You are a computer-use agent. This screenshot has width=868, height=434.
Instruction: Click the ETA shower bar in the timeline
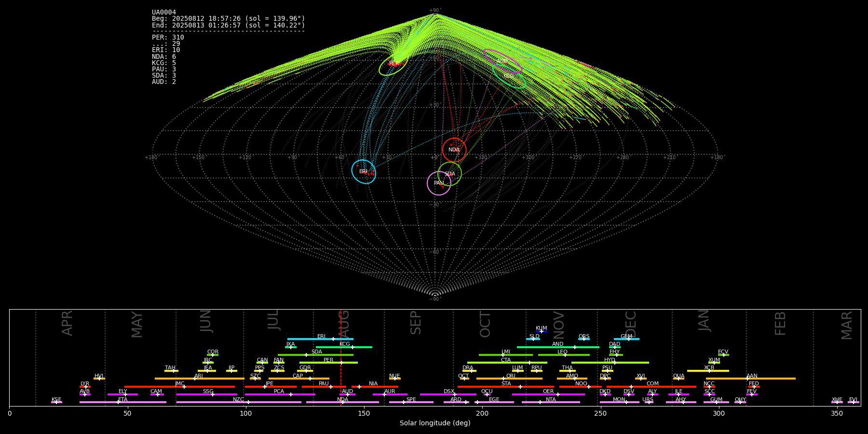(122, 402)
